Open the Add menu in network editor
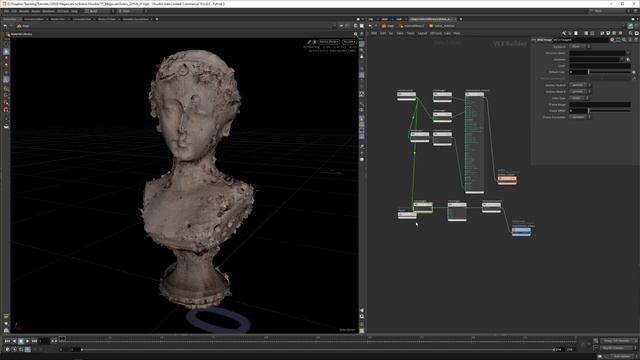The height and width of the screenshot is (360, 640). (373, 33)
